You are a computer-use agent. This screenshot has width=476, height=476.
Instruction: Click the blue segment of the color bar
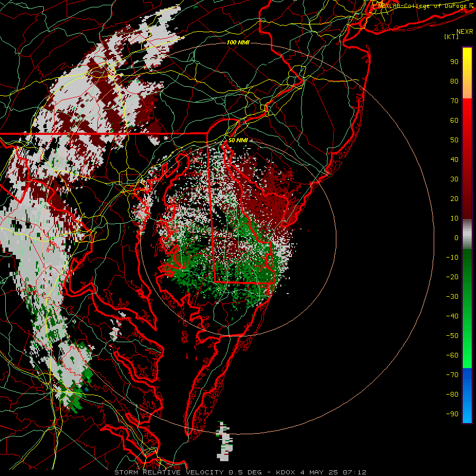coord(467,396)
